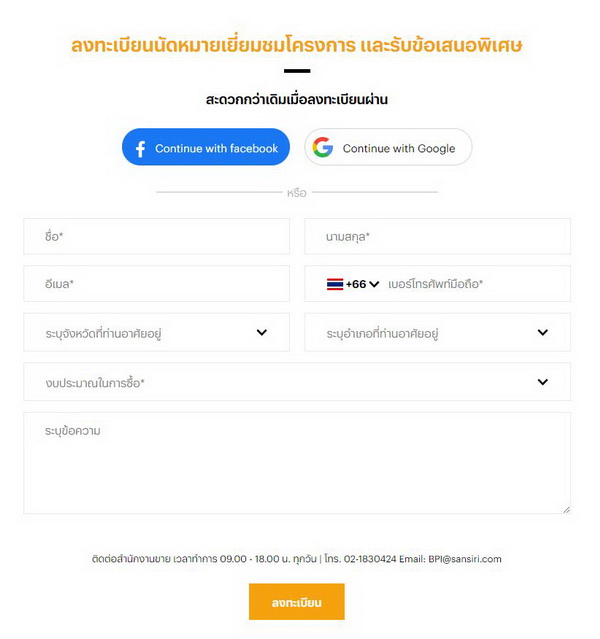Click the Thailand flag icon
Screen dimensions: 600x639
pos(335,284)
